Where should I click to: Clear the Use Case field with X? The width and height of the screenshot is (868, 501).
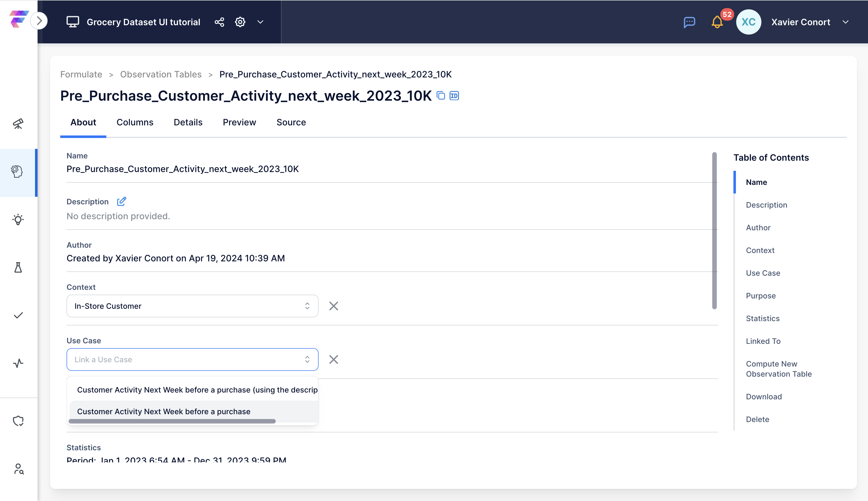[x=333, y=359]
